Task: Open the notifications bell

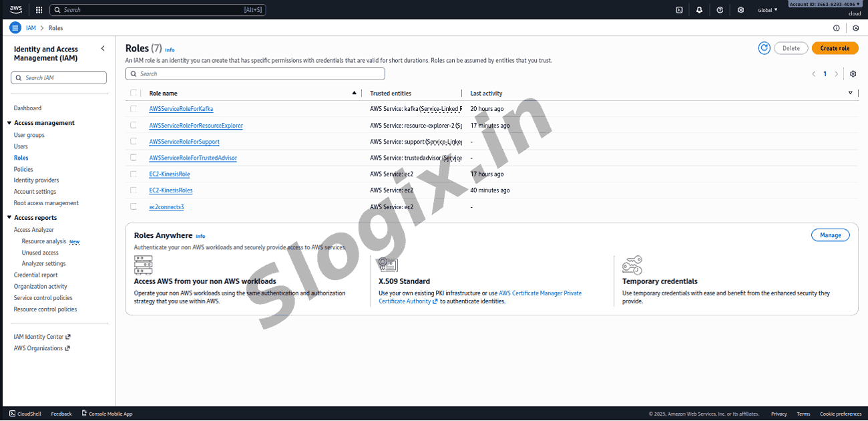Action: click(x=699, y=10)
